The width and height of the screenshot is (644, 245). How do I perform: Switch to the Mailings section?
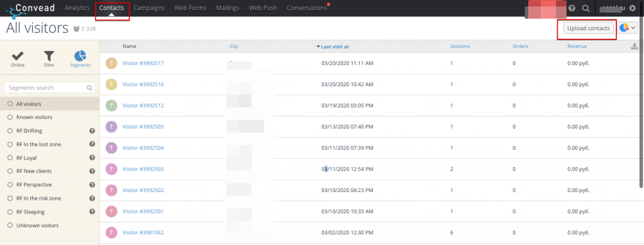click(x=228, y=8)
